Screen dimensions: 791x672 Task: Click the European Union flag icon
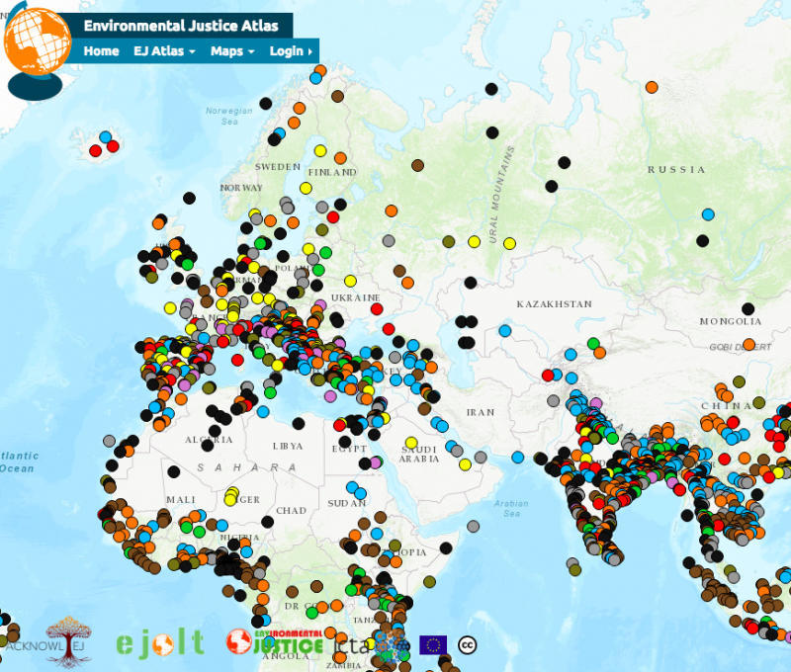coord(432,642)
